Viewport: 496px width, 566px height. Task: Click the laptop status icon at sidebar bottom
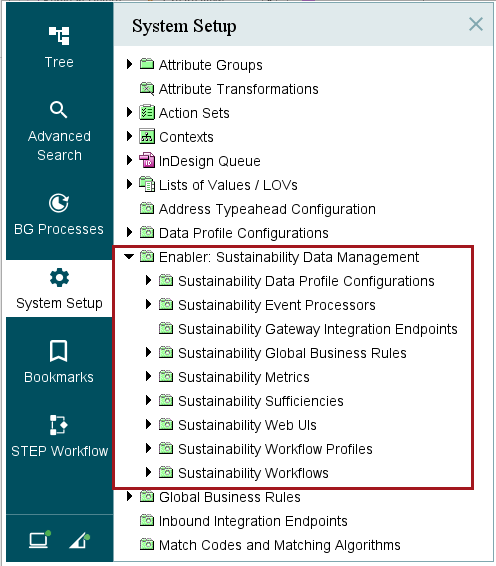tap(39, 539)
